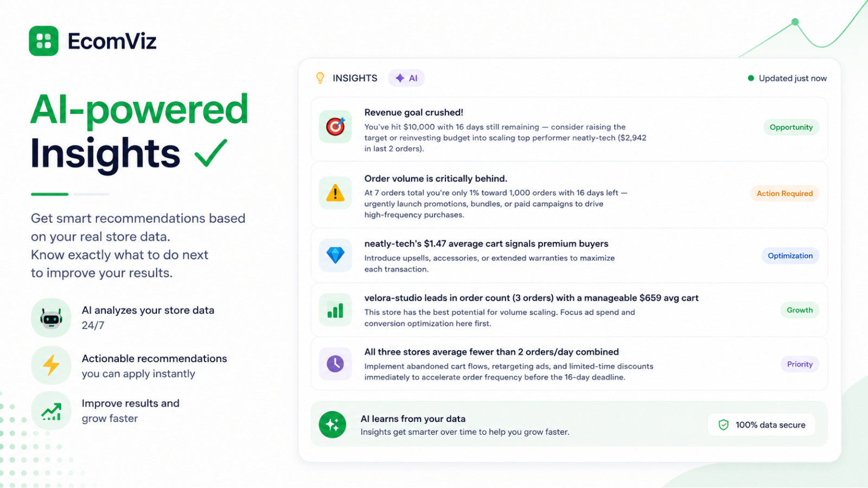Click the Growth tag
Viewport: 868px width, 488px height.
800,310
